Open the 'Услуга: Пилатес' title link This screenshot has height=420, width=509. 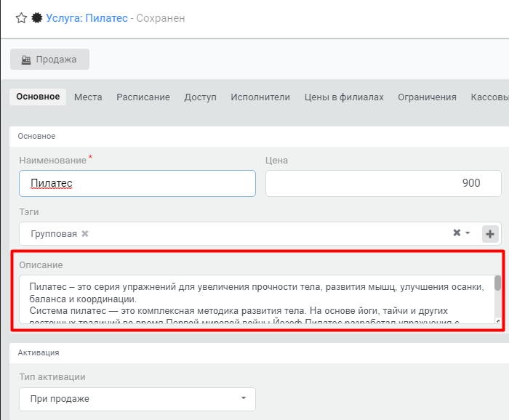pyautogui.click(x=87, y=18)
